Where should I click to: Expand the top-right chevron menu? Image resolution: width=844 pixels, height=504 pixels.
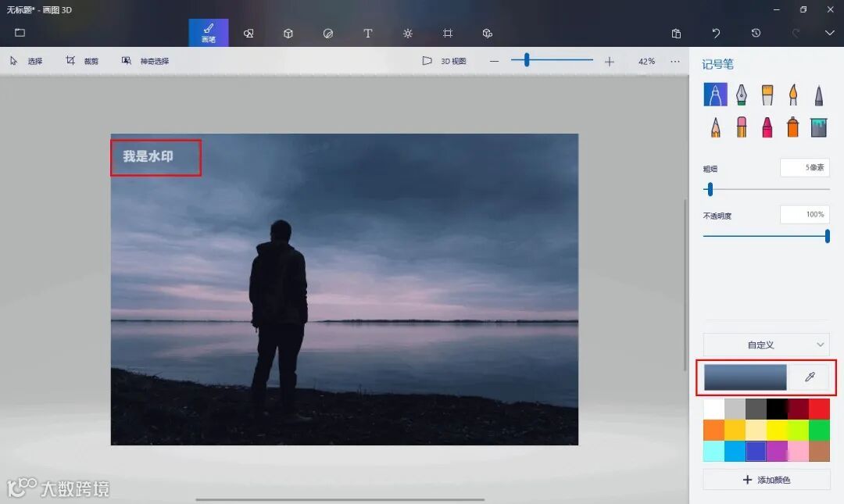pos(829,33)
